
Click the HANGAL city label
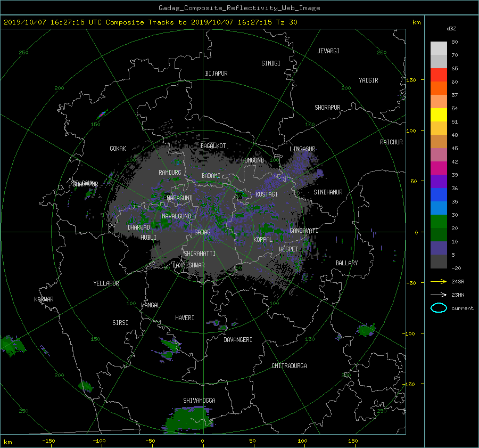pos(151,305)
